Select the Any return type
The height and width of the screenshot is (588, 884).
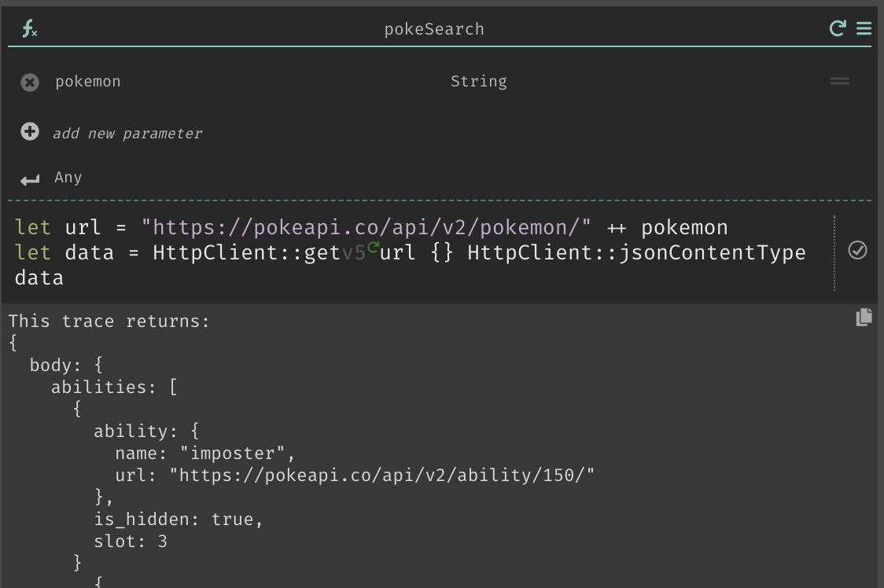(68, 178)
